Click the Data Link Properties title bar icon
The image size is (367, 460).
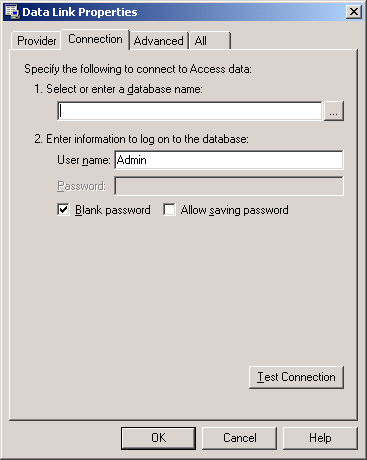pos(12,12)
